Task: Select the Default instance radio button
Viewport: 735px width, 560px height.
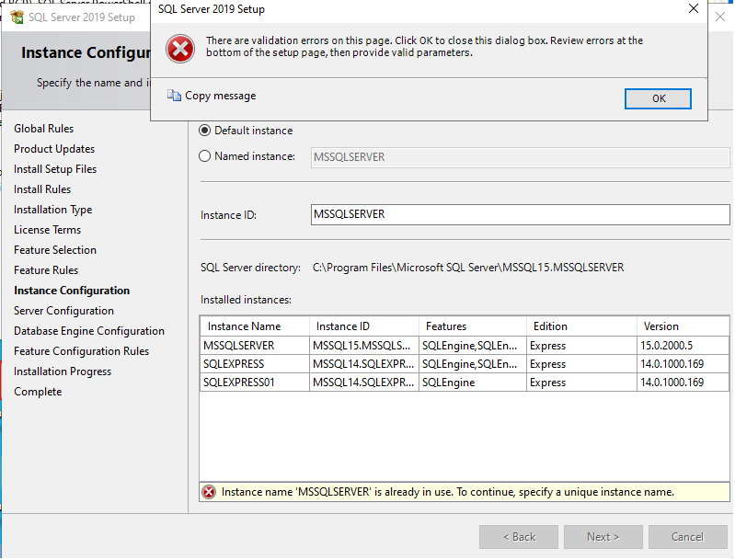Action: click(204, 131)
